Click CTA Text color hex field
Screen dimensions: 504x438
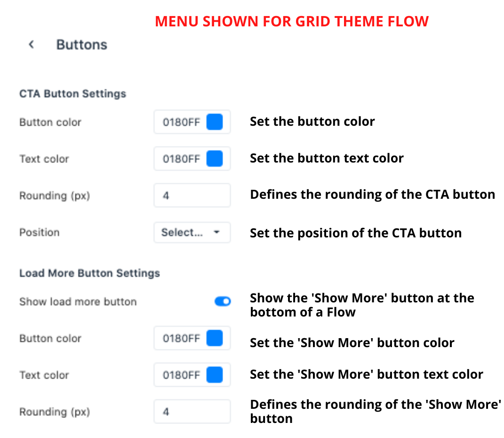181,159
